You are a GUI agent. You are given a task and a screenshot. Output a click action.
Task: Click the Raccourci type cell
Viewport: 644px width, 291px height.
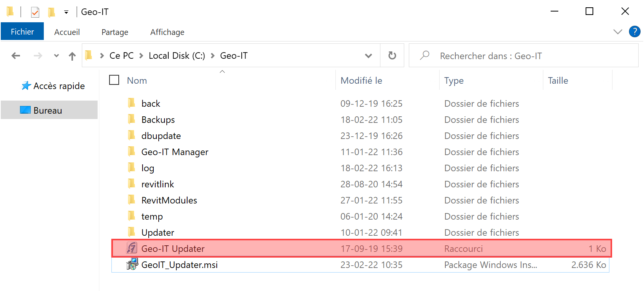(463, 248)
